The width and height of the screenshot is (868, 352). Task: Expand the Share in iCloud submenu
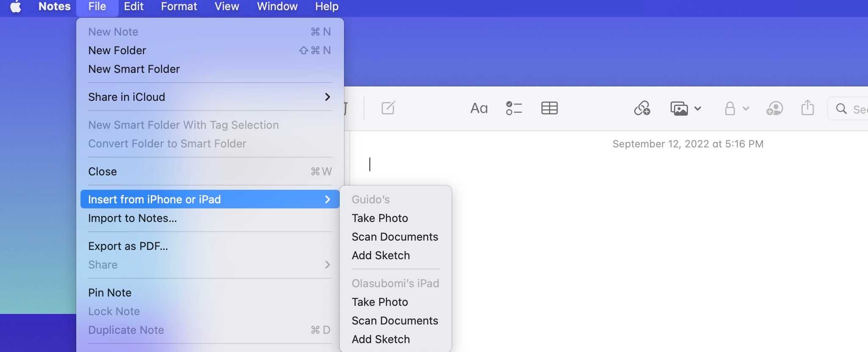(x=210, y=97)
